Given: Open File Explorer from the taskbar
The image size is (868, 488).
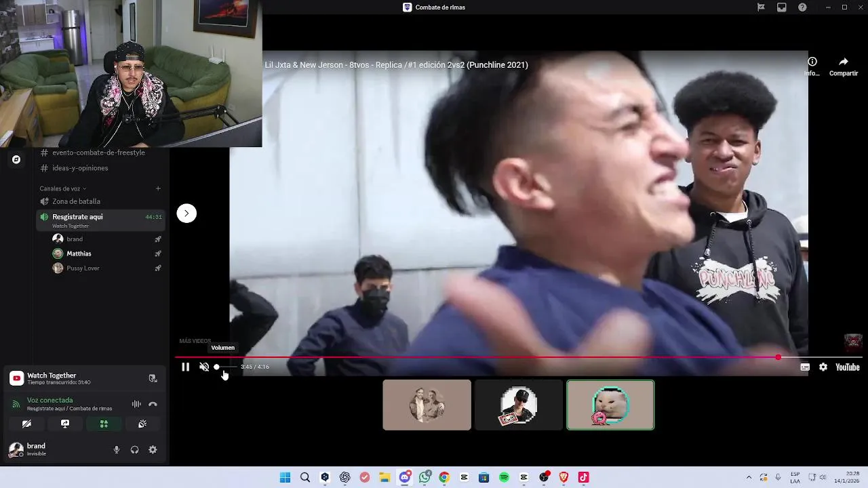Looking at the screenshot, I should click(x=384, y=477).
